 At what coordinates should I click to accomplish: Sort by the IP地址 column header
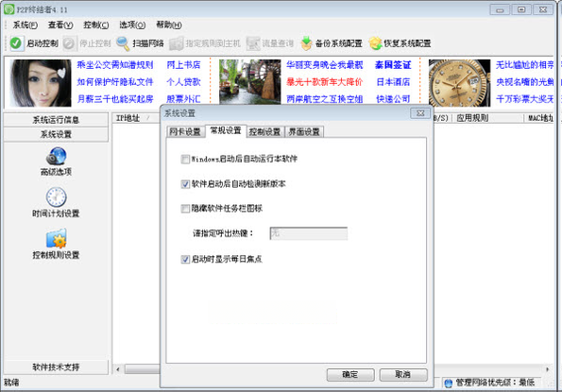[x=135, y=118]
